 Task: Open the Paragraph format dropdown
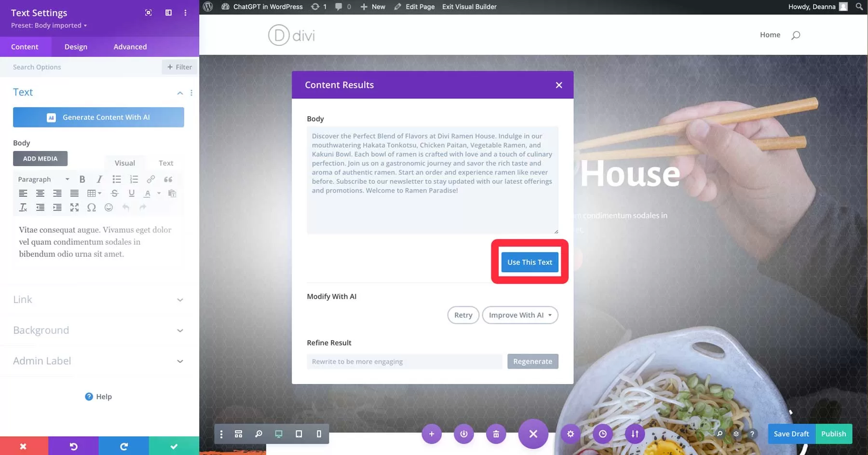pos(43,179)
